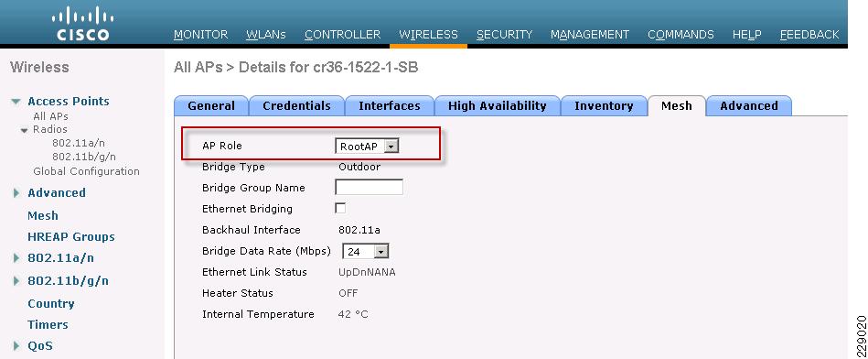This screenshot has height=359, width=868.
Task: Switch to the High Availability tab
Action: [x=497, y=106]
